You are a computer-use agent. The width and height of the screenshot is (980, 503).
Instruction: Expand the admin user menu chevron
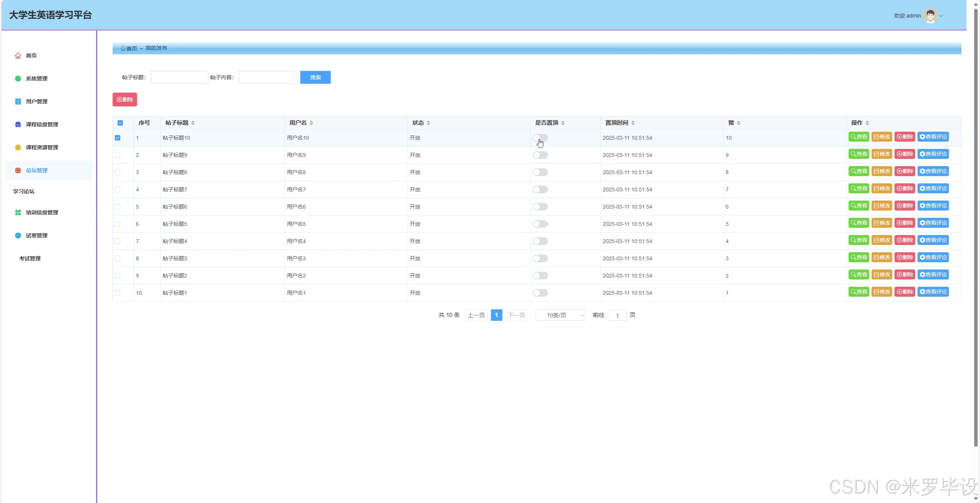click(941, 16)
